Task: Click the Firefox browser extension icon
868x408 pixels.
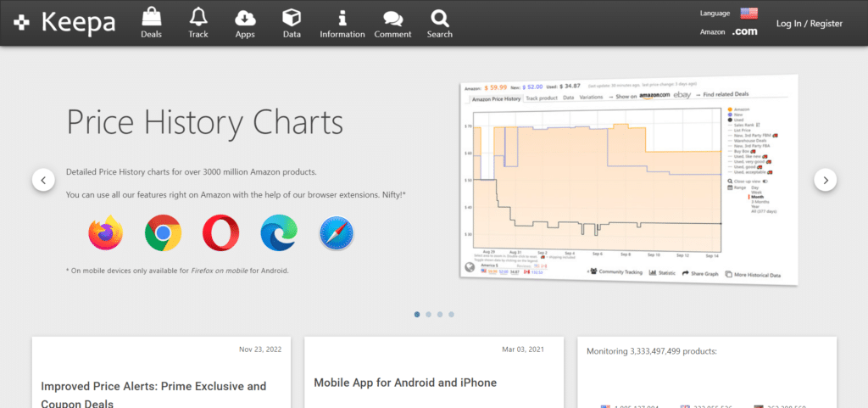Action: (105, 232)
